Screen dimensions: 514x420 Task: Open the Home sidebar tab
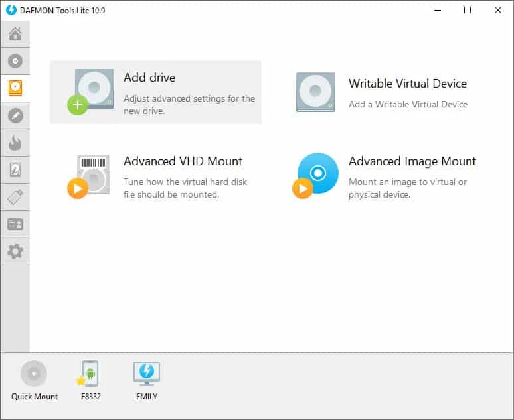tap(15, 34)
